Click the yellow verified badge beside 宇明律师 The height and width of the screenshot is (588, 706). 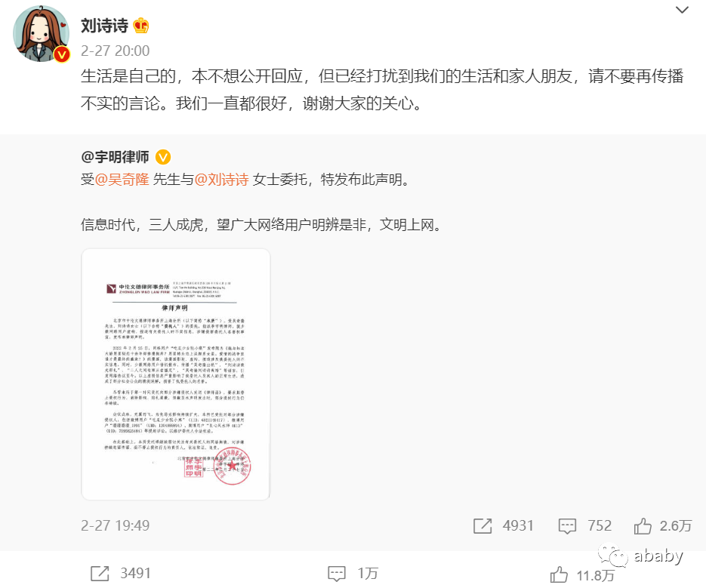[163, 157]
